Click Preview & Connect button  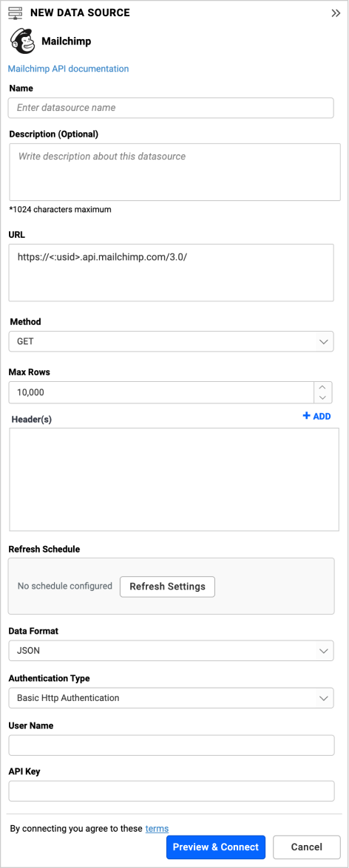216,847
